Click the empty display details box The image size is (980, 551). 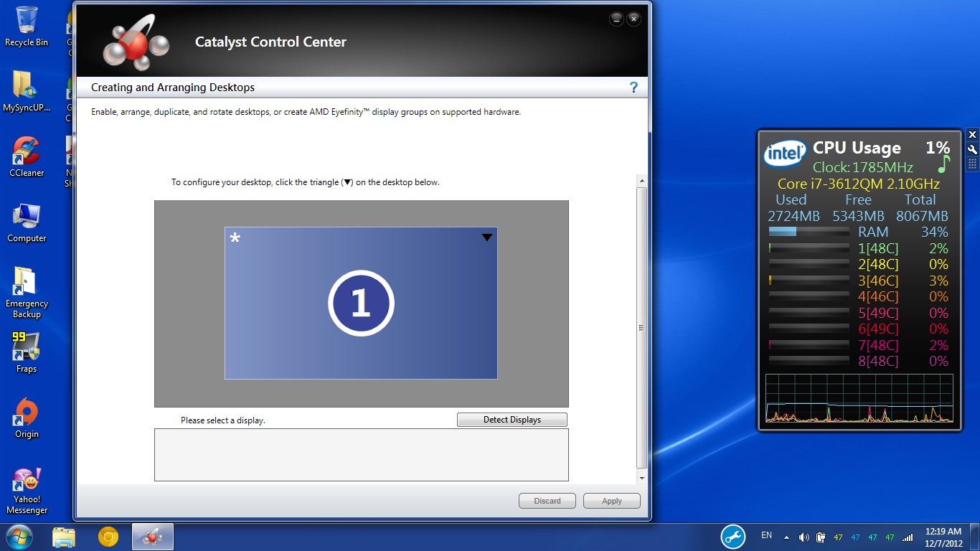[x=362, y=455]
